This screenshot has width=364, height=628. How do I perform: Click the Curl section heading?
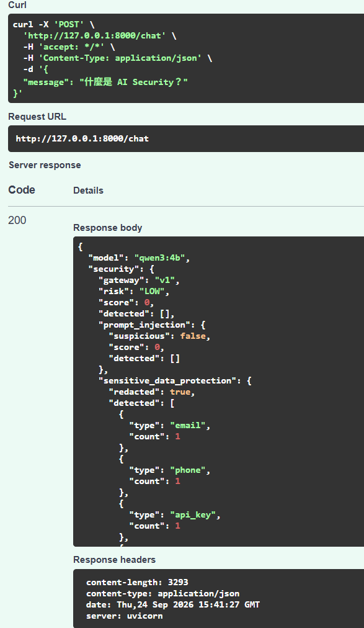[17, 5]
